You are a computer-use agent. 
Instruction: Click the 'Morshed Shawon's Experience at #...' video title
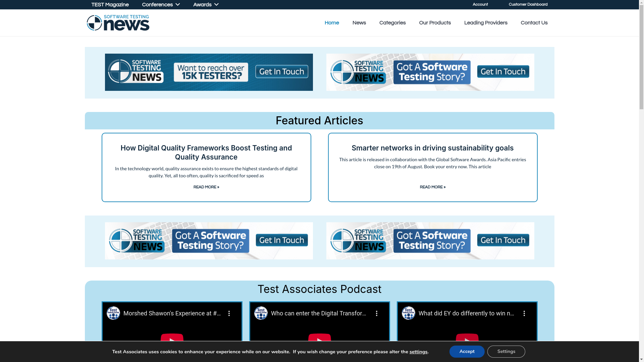coord(172,313)
